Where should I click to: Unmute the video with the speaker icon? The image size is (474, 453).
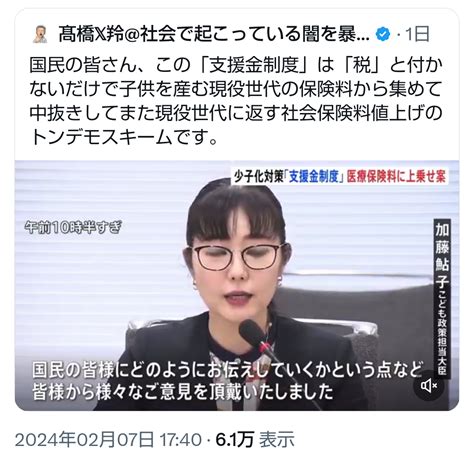tap(429, 386)
